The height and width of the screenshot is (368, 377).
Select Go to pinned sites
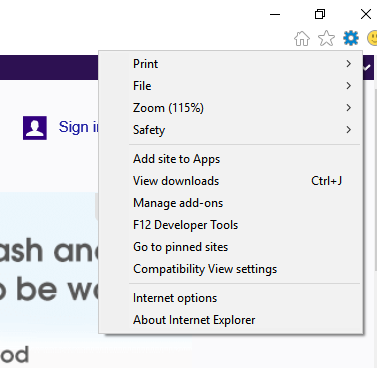(231, 247)
